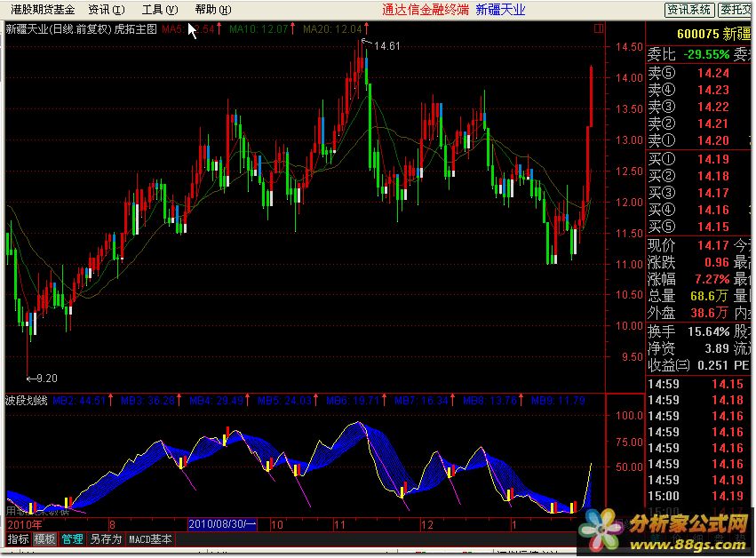
Task: Select the 模板 tab
Action: coord(44,538)
